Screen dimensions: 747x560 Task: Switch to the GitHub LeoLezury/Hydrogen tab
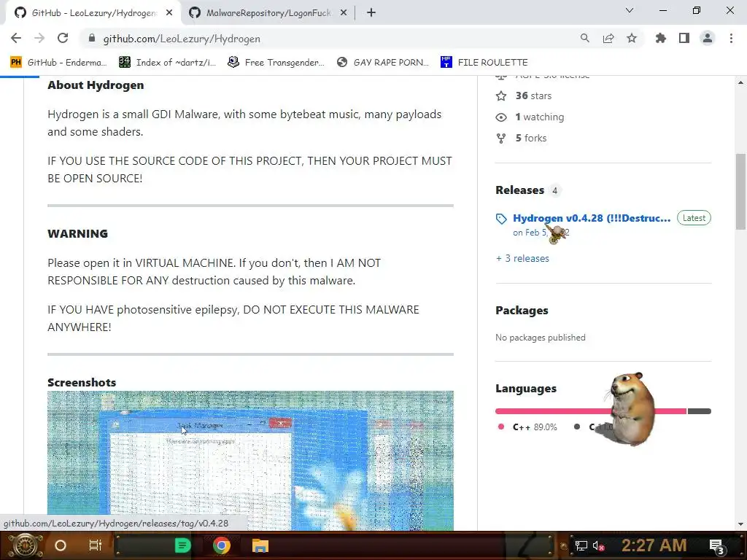(x=93, y=13)
